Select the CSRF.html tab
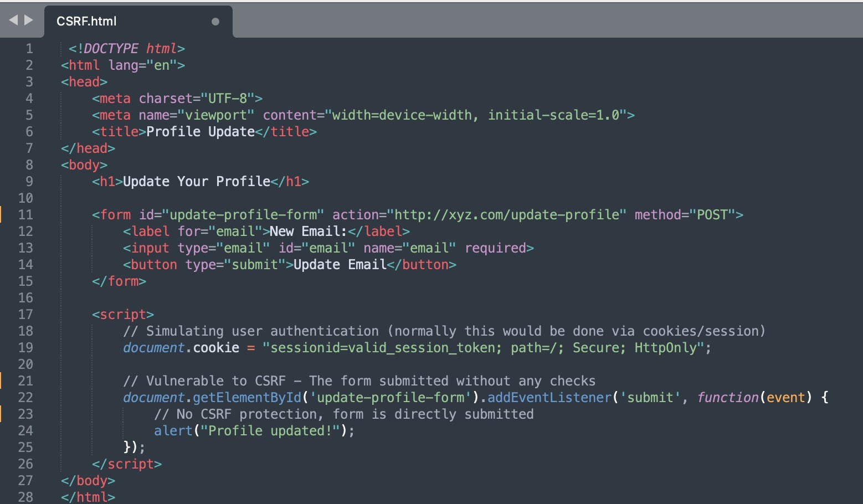863x504 pixels. coord(138,21)
